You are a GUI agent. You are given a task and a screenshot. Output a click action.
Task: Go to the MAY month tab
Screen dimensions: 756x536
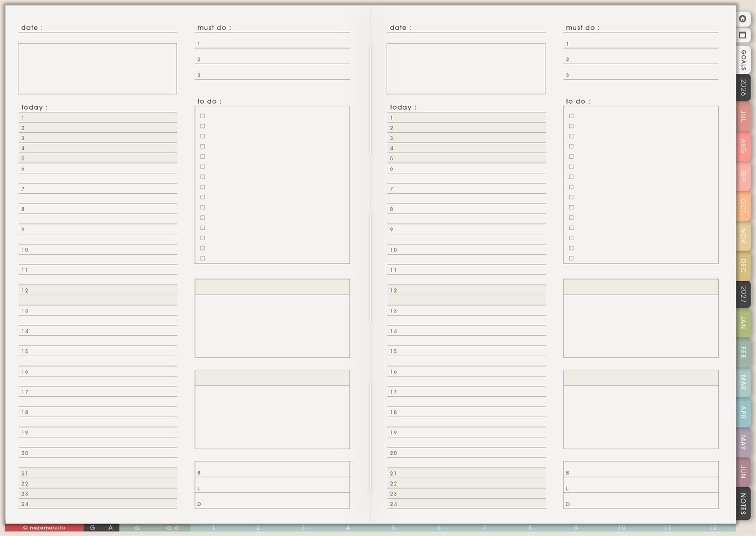[x=744, y=442]
